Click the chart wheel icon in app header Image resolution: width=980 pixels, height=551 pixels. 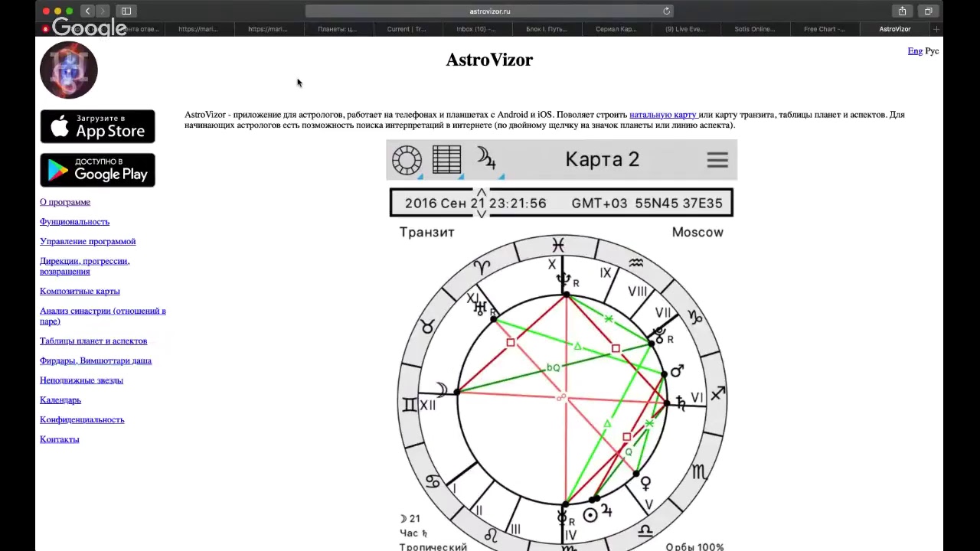[407, 160]
